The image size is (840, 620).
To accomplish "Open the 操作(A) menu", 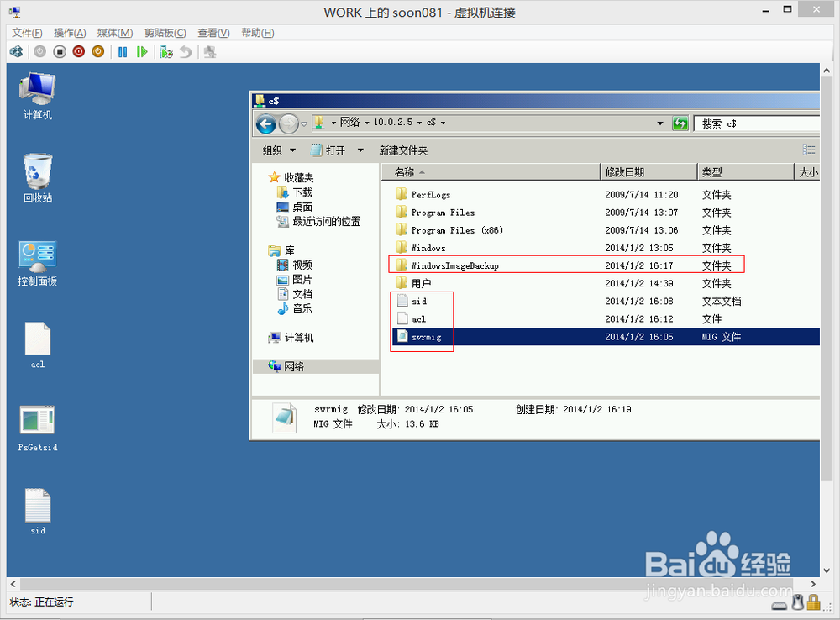I will click(x=70, y=33).
